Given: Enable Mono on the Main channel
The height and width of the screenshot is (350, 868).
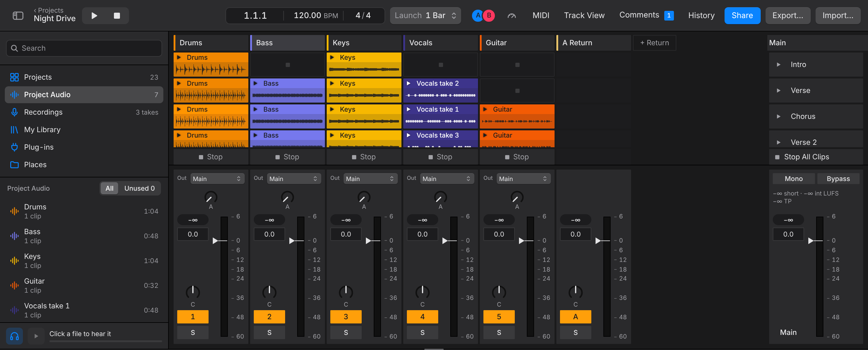Looking at the screenshot, I should tap(794, 179).
